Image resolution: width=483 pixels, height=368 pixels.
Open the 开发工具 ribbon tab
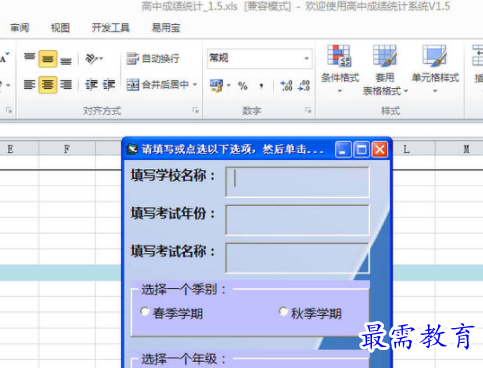coord(111,28)
